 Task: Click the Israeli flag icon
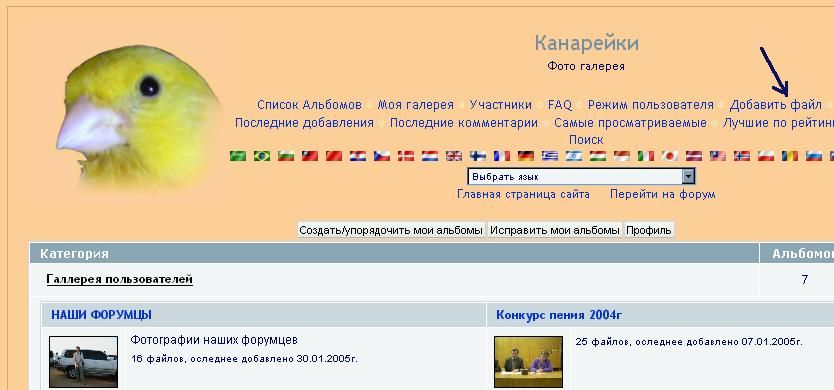[574, 156]
